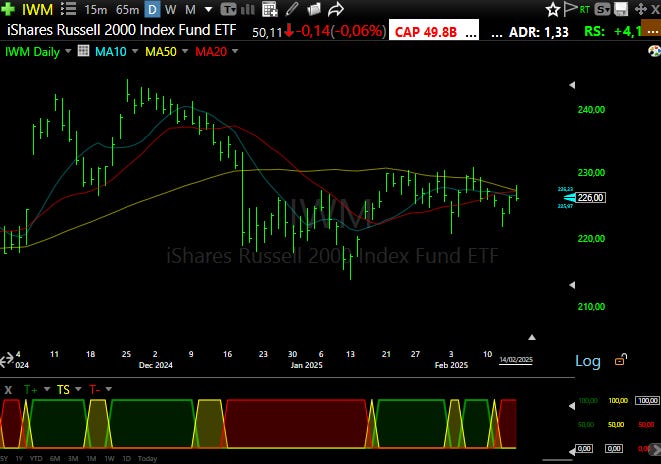This screenshot has width=661, height=464.
Task: Expand the MA10 dropdown arrow
Action: (x=135, y=51)
